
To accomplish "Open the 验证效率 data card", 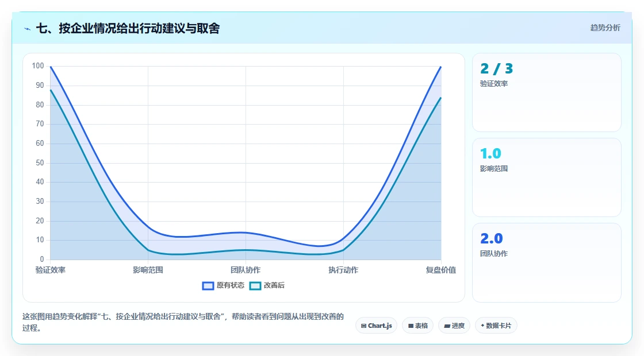I will tap(547, 92).
